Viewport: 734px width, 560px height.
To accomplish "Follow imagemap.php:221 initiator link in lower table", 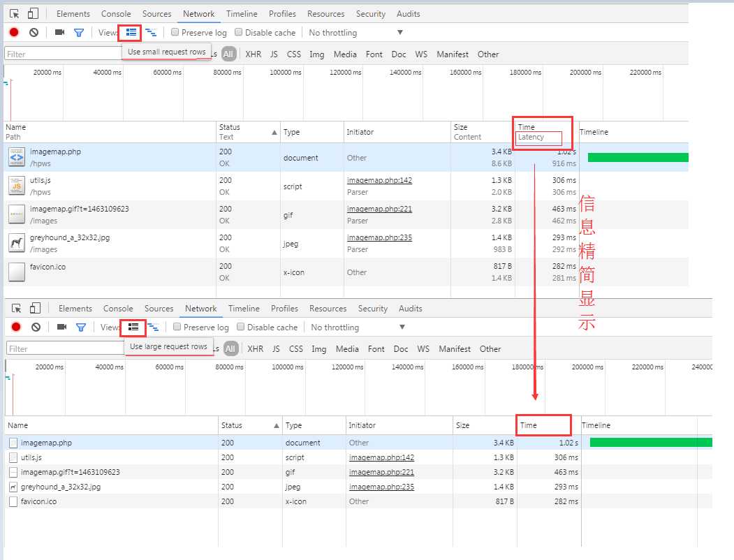I will click(x=381, y=472).
